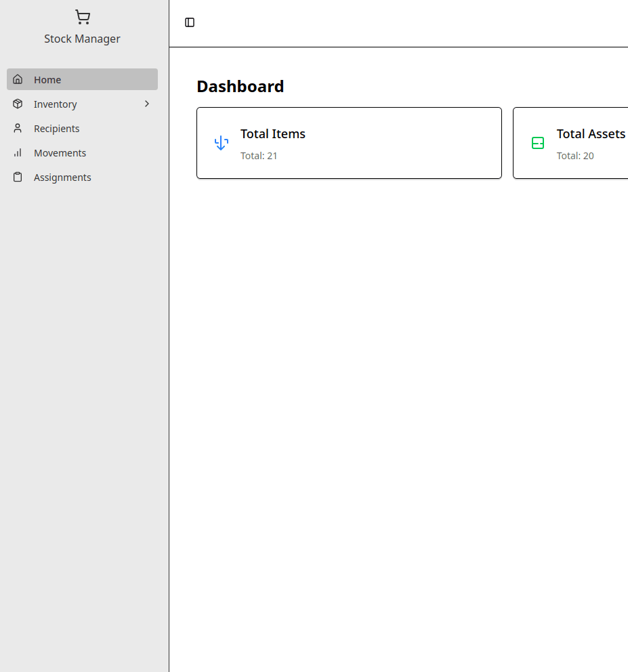Click the Dashboard heading
628x672 pixels.
(240, 87)
